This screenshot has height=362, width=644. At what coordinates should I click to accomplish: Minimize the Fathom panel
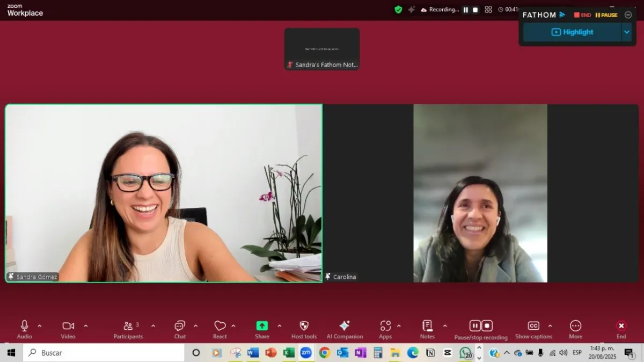(628, 15)
